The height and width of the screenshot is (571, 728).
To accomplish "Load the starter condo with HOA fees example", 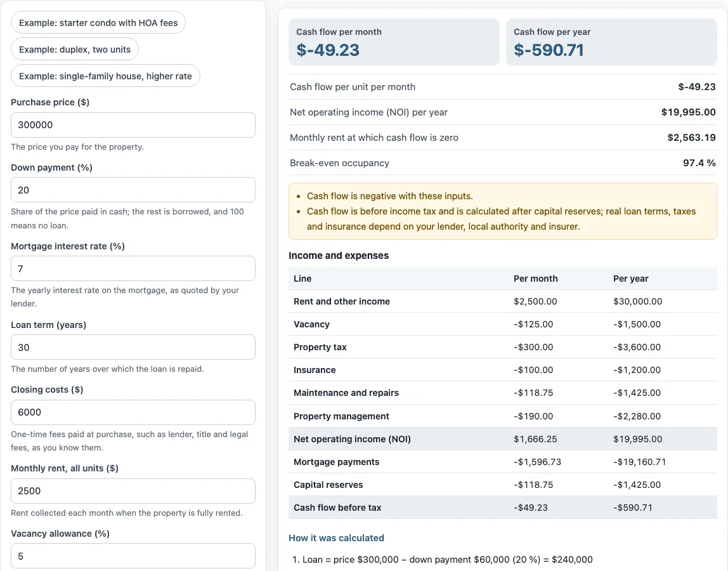I will [98, 23].
